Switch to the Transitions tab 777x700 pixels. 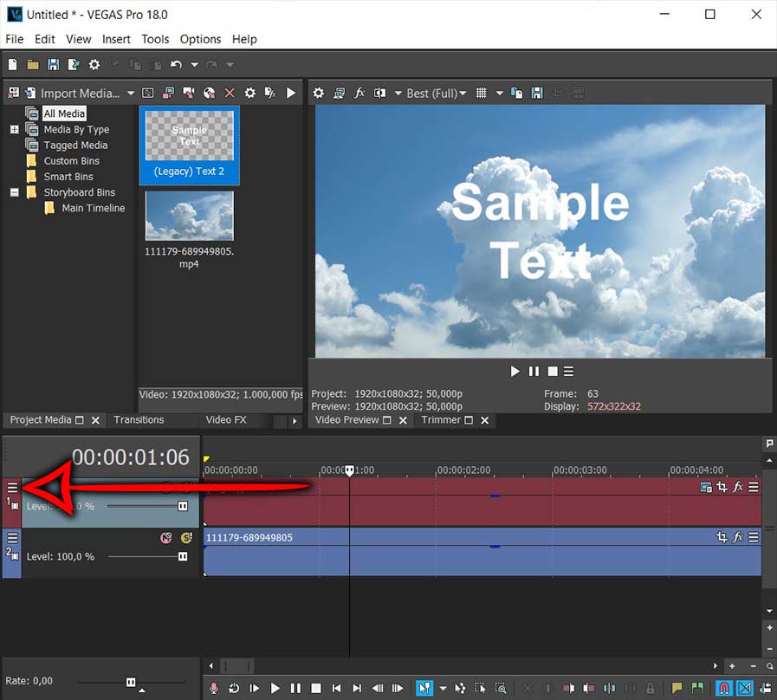[139, 420]
